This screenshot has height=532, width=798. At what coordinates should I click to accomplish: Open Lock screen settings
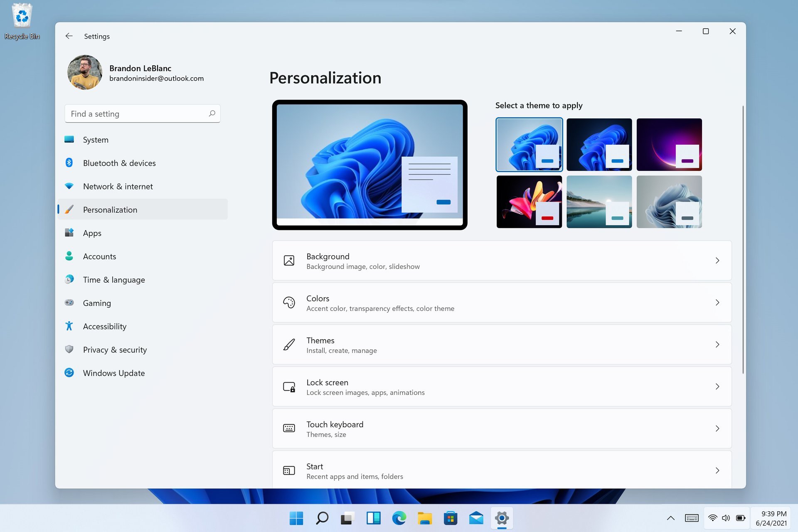point(502,387)
